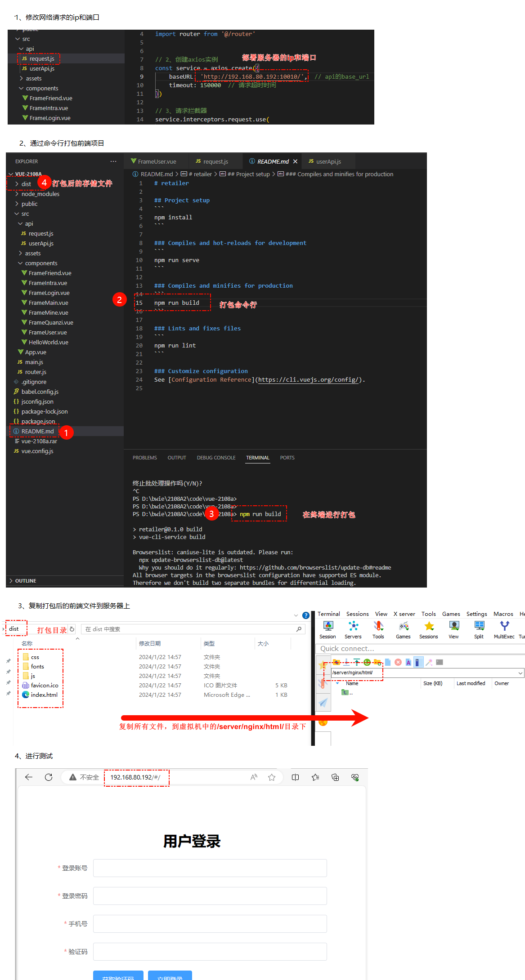Screen dimensions: 525x980
Task: Click the paper plane side tab in MobaXterm
Action: (x=323, y=703)
